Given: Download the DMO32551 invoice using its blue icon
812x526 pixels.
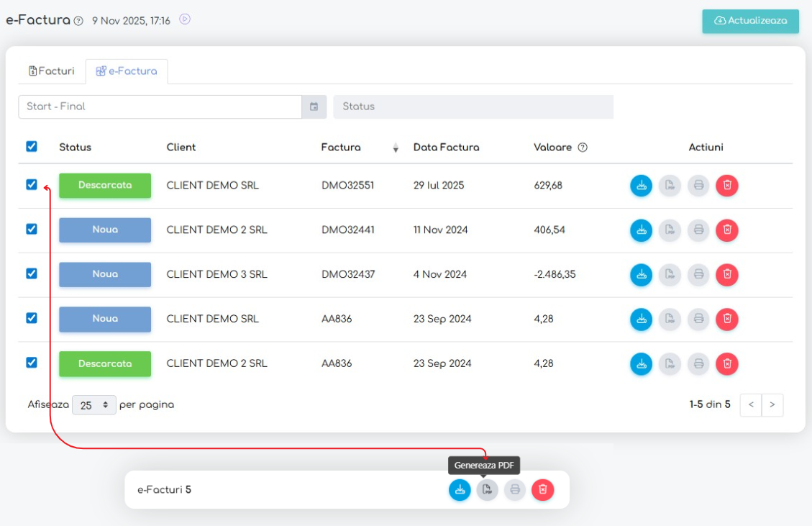Looking at the screenshot, I should (641, 186).
